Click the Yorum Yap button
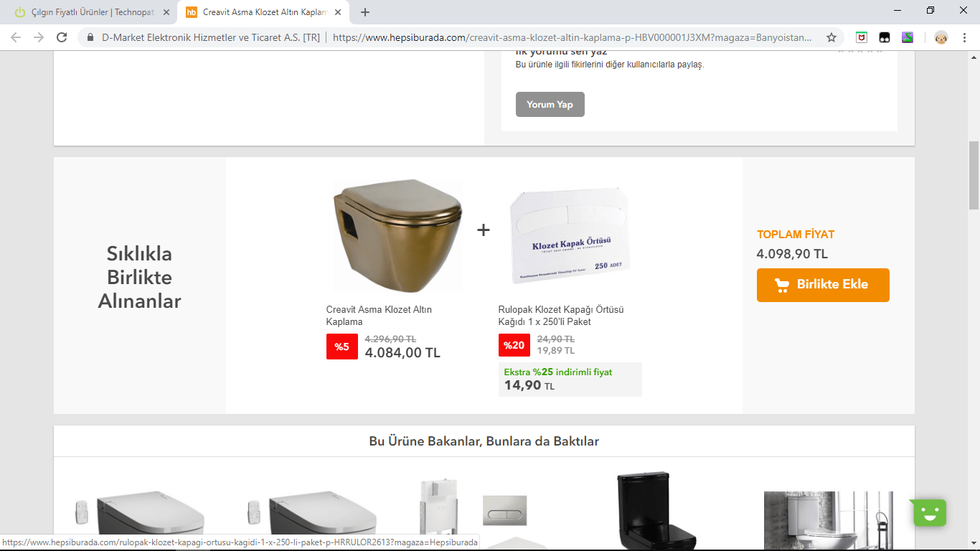980x551 pixels. pyautogui.click(x=550, y=105)
